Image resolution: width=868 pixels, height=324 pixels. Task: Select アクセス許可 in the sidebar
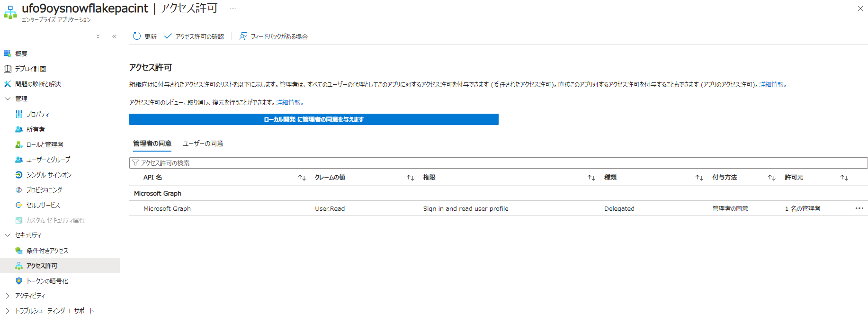tap(60, 265)
